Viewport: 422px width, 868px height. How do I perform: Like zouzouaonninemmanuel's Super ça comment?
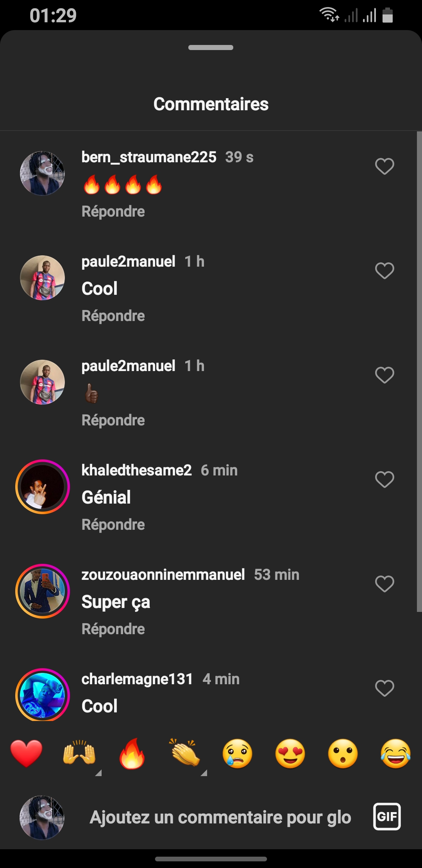[x=384, y=584]
